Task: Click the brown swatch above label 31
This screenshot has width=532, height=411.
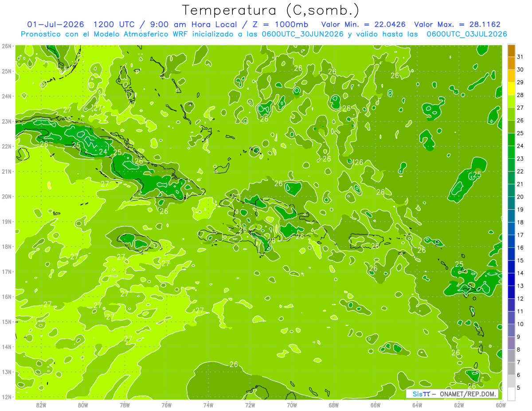Action: [x=511, y=51]
